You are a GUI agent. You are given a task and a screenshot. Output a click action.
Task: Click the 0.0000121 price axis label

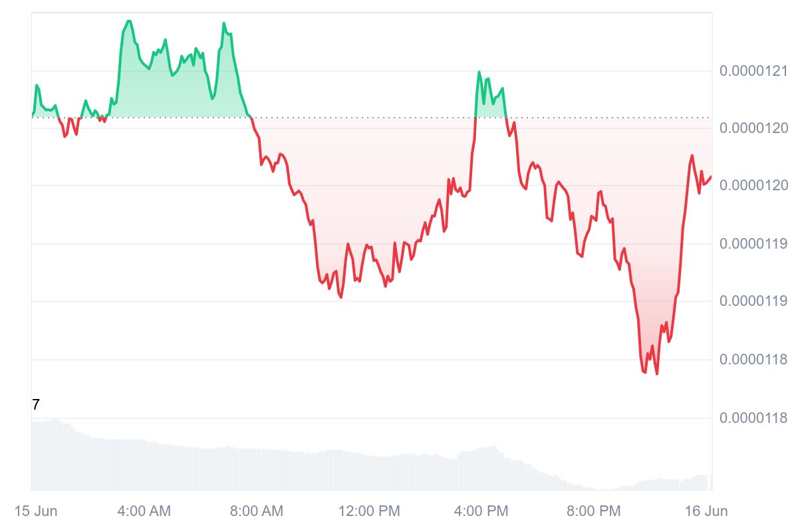[x=753, y=71]
